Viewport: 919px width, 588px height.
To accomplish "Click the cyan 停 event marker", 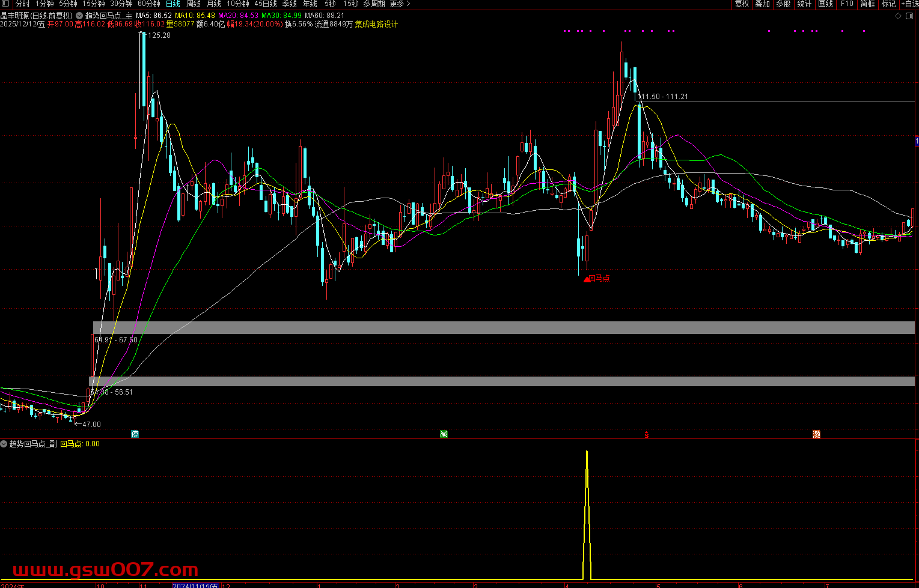I will coord(135,434).
